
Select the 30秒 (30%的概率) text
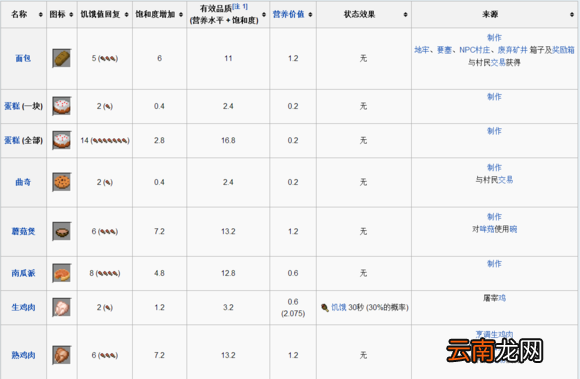tap(378, 308)
